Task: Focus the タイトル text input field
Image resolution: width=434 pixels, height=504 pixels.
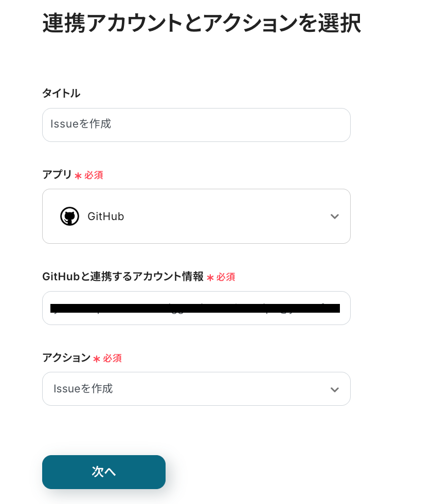Action: click(x=196, y=125)
